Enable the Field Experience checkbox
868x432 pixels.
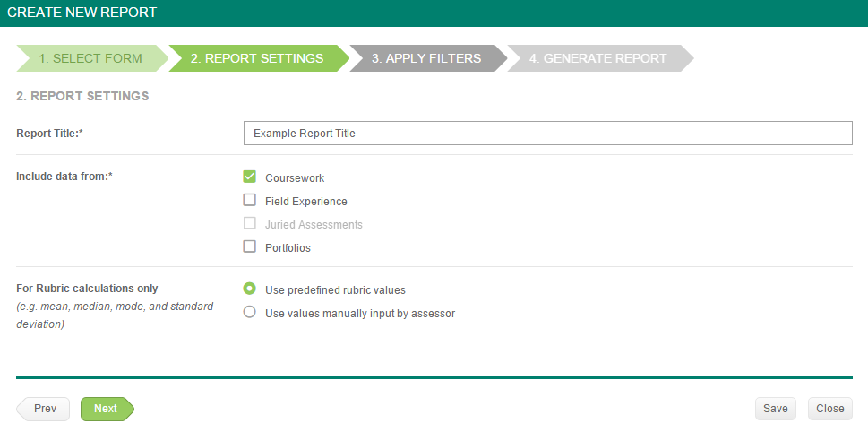pyautogui.click(x=250, y=200)
